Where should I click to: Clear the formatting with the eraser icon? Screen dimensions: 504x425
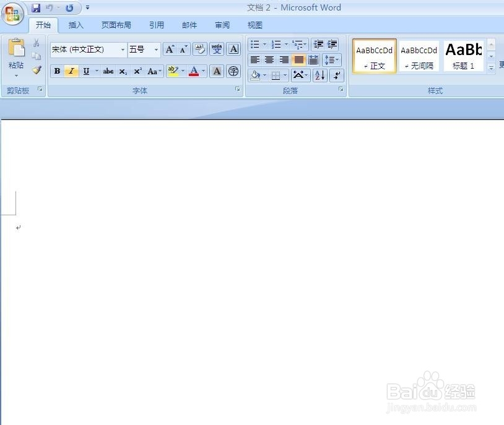point(200,49)
